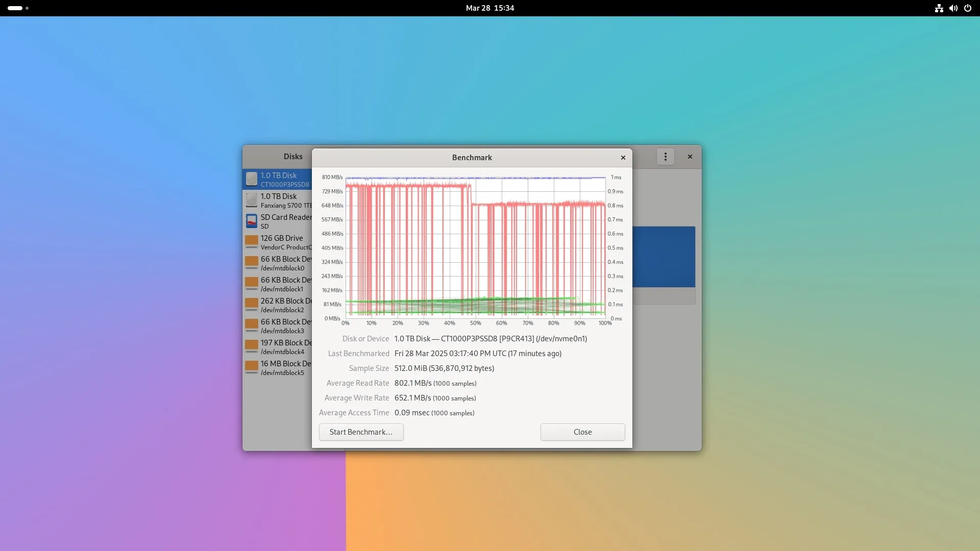
Task: Open the network status icon in top bar
Action: 939,8
